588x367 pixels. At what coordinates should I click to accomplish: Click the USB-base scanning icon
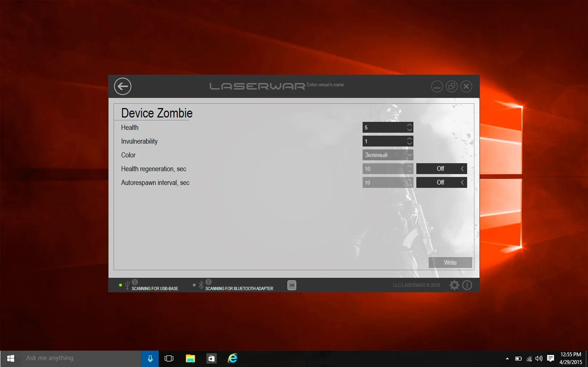[x=127, y=285]
